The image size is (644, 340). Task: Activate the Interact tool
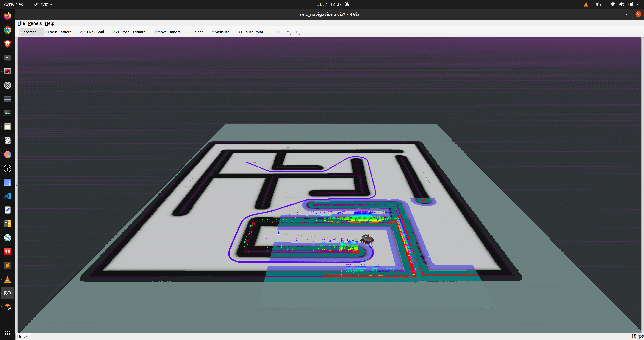(x=28, y=32)
